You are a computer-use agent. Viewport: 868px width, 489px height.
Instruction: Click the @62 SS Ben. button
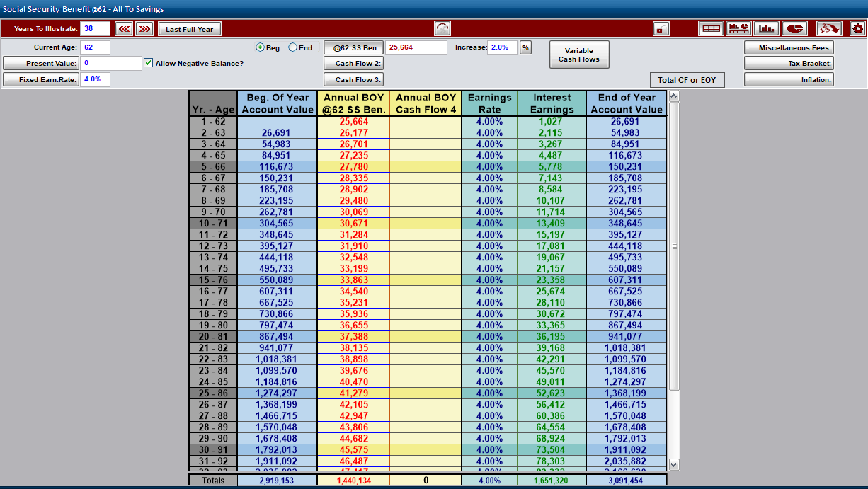(353, 47)
